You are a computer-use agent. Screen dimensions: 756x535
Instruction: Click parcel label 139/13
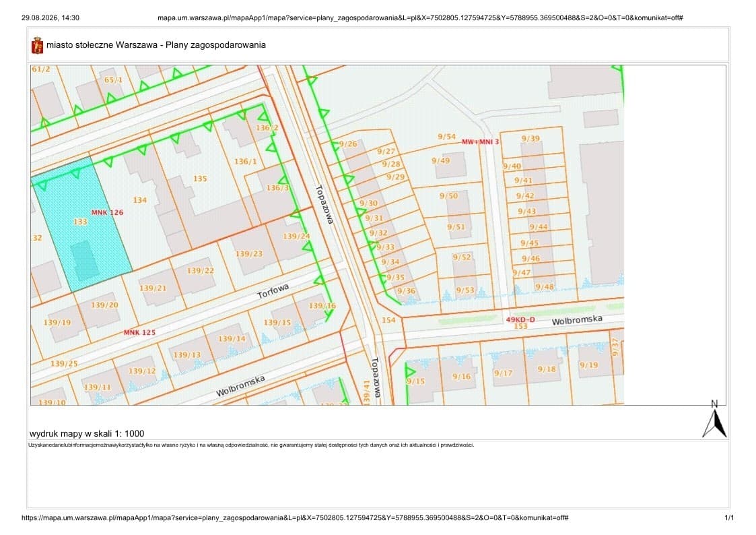[x=187, y=354]
